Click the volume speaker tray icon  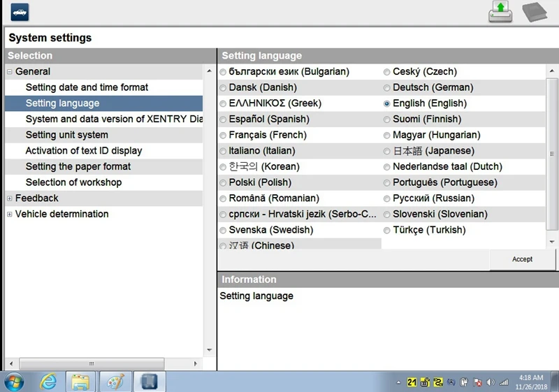pyautogui.click(x=491, y=382)
